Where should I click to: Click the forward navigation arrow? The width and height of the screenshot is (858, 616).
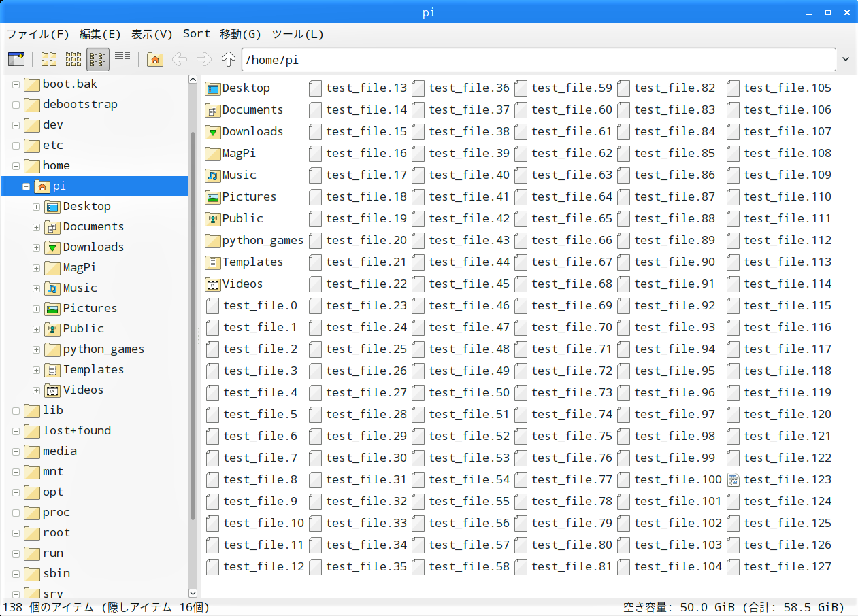[204, 60]
